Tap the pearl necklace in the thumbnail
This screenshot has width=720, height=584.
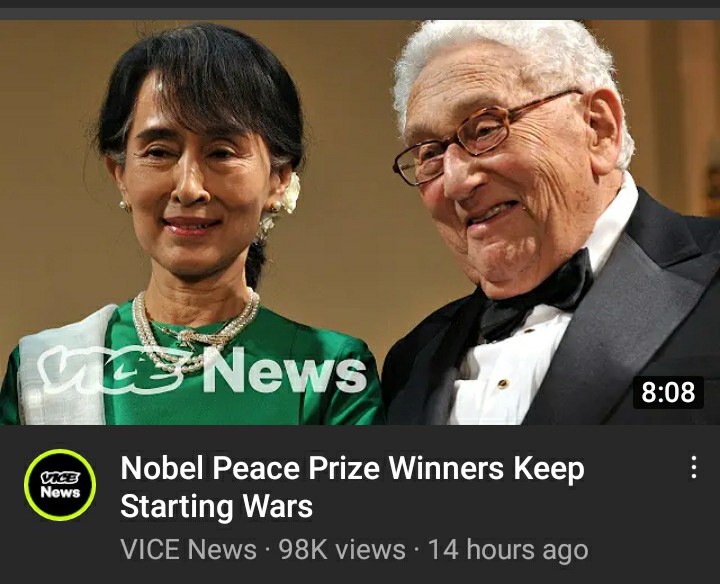coord(194,329)
